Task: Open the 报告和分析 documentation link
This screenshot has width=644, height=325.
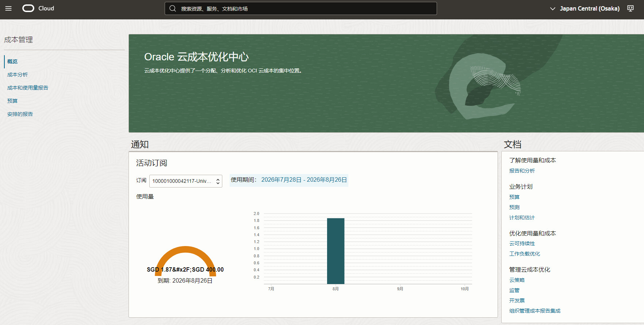Action: point(522,171)
